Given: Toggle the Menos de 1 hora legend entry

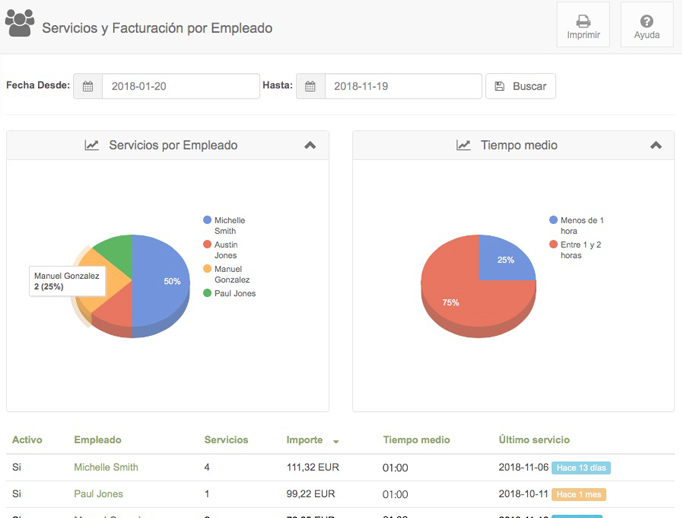Looking at the screenshot, I should [582, 225].
